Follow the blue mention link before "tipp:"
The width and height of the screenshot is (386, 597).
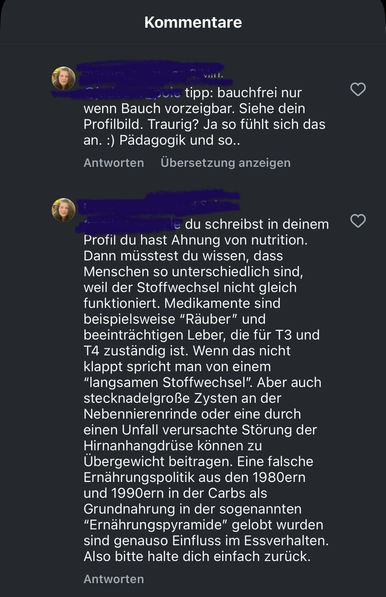click(132, 93)
